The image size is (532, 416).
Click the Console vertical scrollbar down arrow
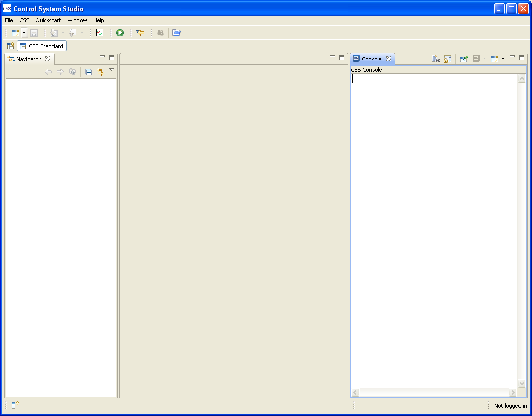pos(522,384)
